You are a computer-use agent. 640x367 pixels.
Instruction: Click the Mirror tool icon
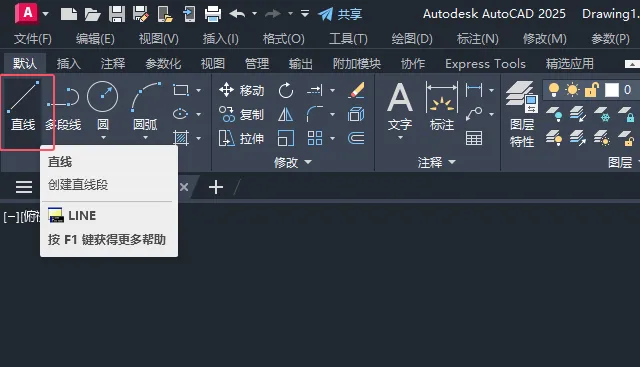pyautogui.click(x=285, y=114)
